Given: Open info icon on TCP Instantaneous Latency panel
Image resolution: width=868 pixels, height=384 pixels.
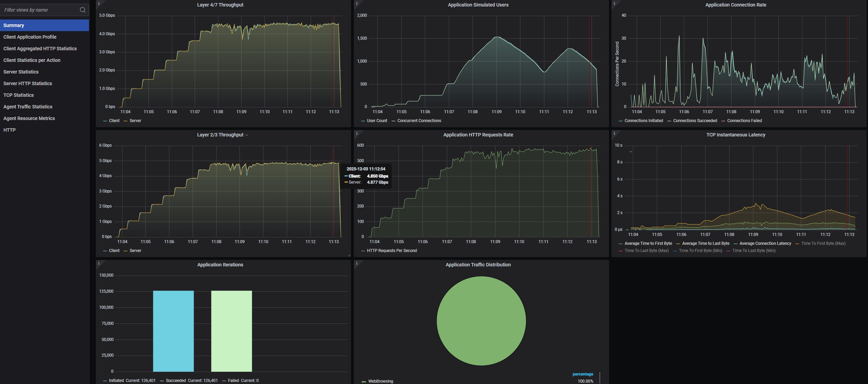Looking at the screenshot, I should tap(614, 133).
